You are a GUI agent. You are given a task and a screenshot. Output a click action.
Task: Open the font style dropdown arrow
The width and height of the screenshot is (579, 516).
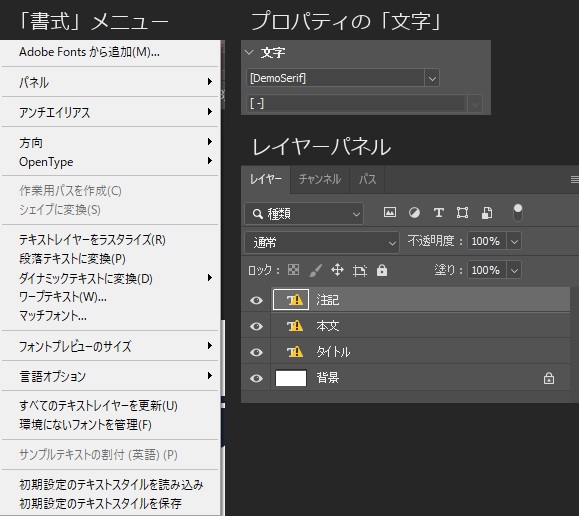pyautogui.click(x=475, y=104)
